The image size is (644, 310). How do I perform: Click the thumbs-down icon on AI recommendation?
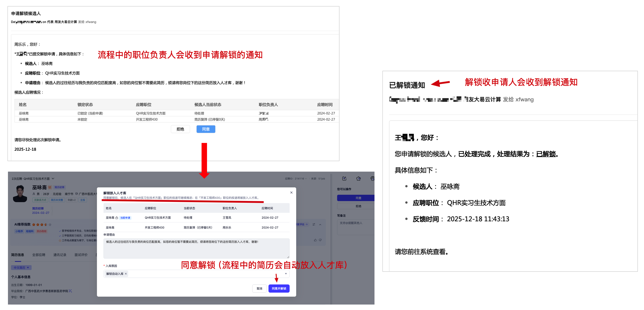coord(320,240)
